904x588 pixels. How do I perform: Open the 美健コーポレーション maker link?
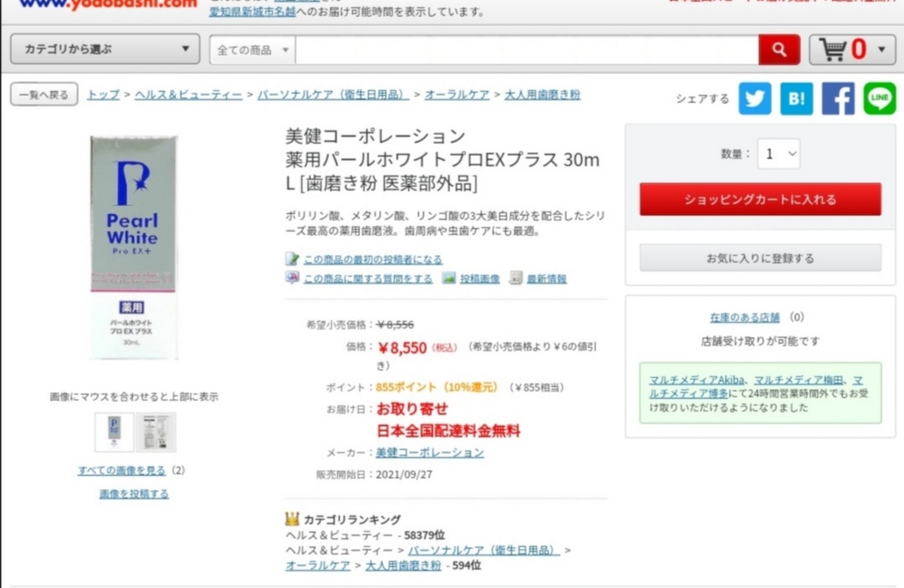pyautogui.click(x=430, y=453)
